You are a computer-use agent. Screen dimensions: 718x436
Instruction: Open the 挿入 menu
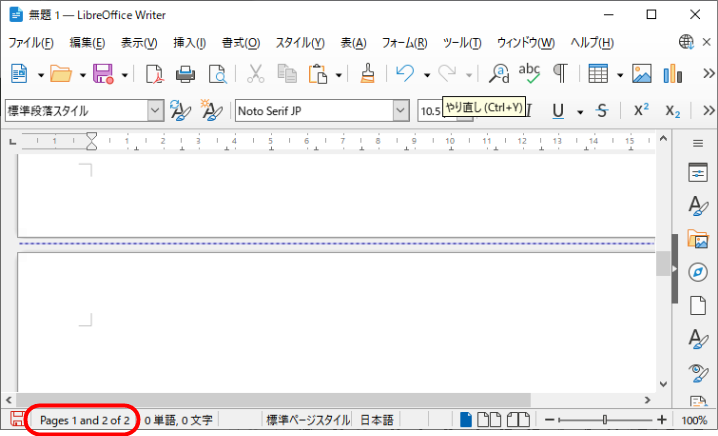[190, 43]
